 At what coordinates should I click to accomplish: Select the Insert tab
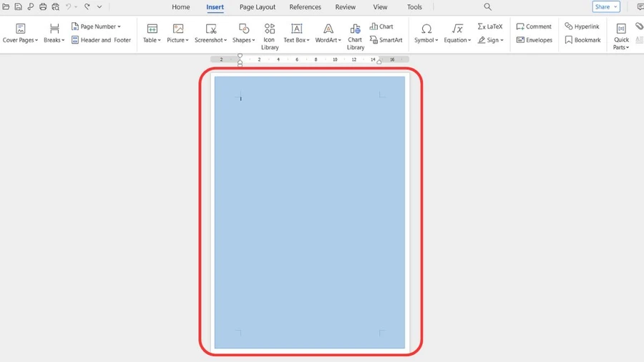(215, 7)
